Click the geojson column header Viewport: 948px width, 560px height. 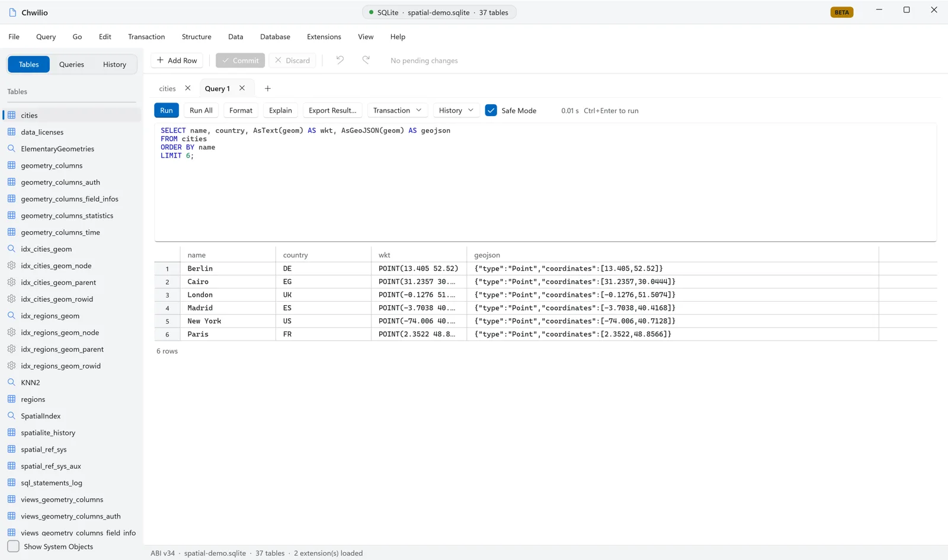(x=672, y=255)
